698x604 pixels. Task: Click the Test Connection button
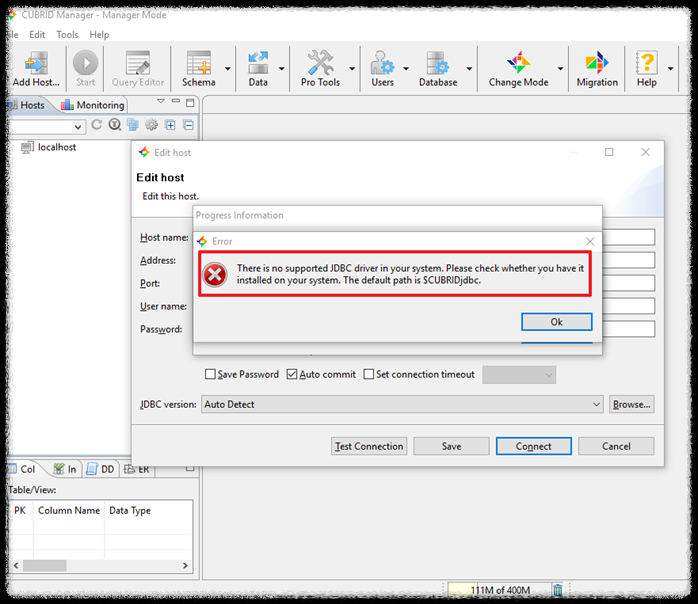tap(369, 446)
